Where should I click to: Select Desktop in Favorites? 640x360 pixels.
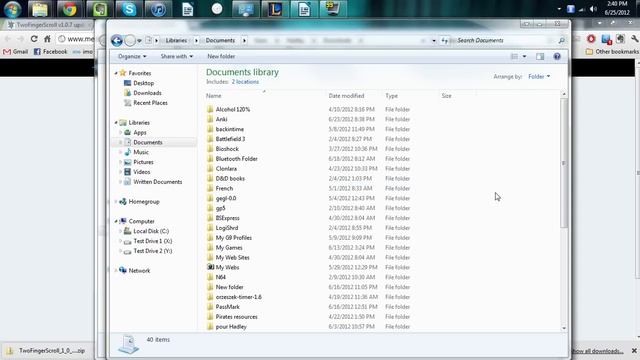[143, 83]
